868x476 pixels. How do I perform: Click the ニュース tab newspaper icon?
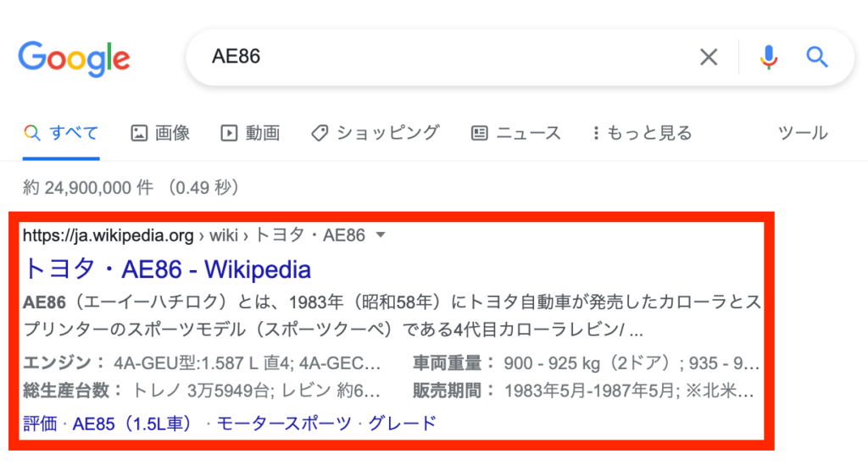[x=480, y=133]
